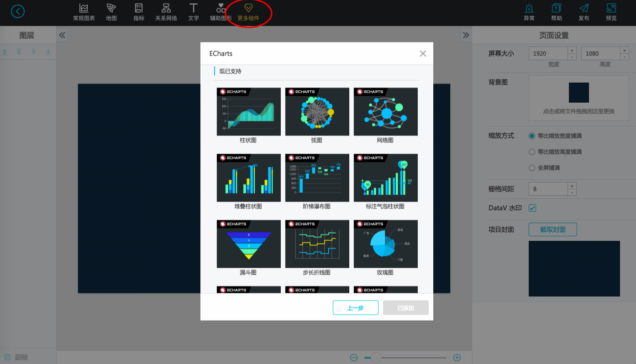
Task: Decrease screen width with minus stepper
Action: click(572, 57)
